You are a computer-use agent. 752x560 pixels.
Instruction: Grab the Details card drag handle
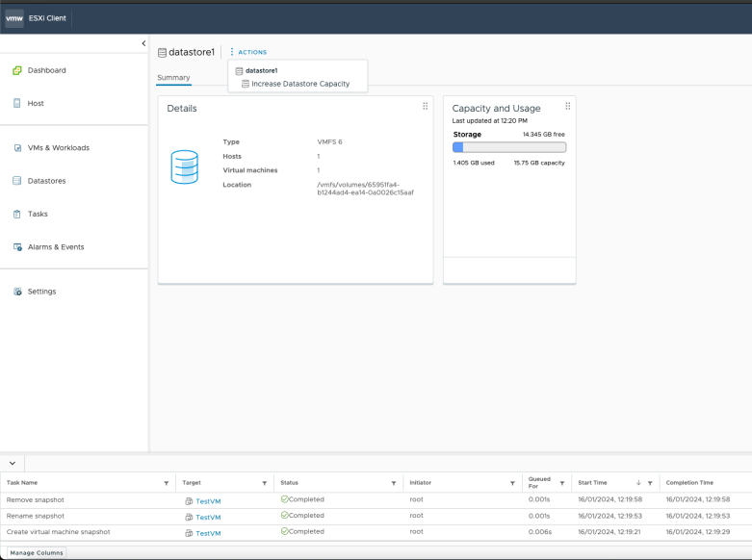click(425, 106)
